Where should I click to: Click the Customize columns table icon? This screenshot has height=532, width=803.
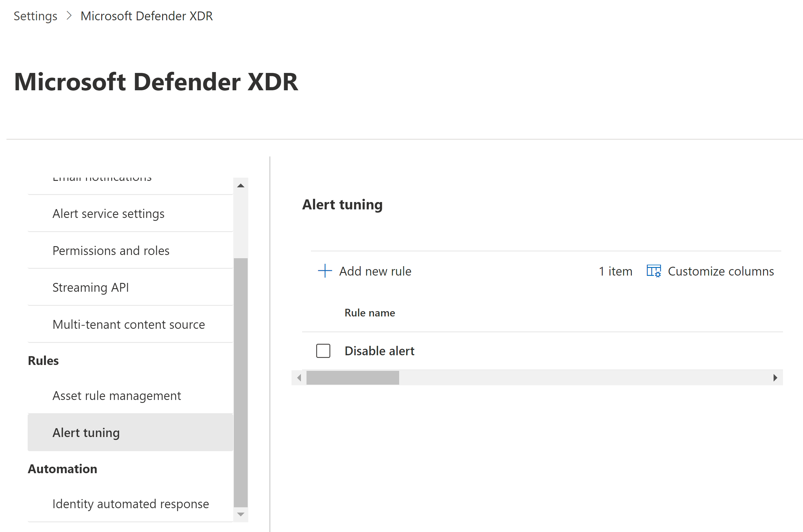653,271
